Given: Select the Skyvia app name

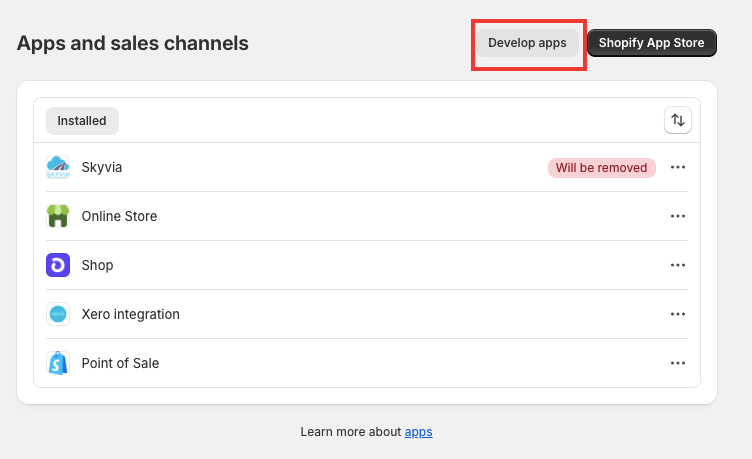Looking at the screenshot, I should pyautogui.click(x=102, y=167).
